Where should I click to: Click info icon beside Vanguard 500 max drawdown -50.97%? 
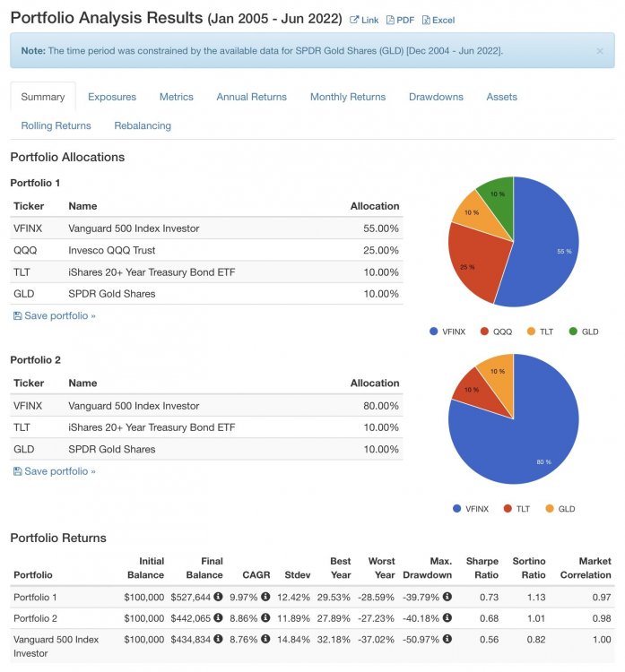447,639
